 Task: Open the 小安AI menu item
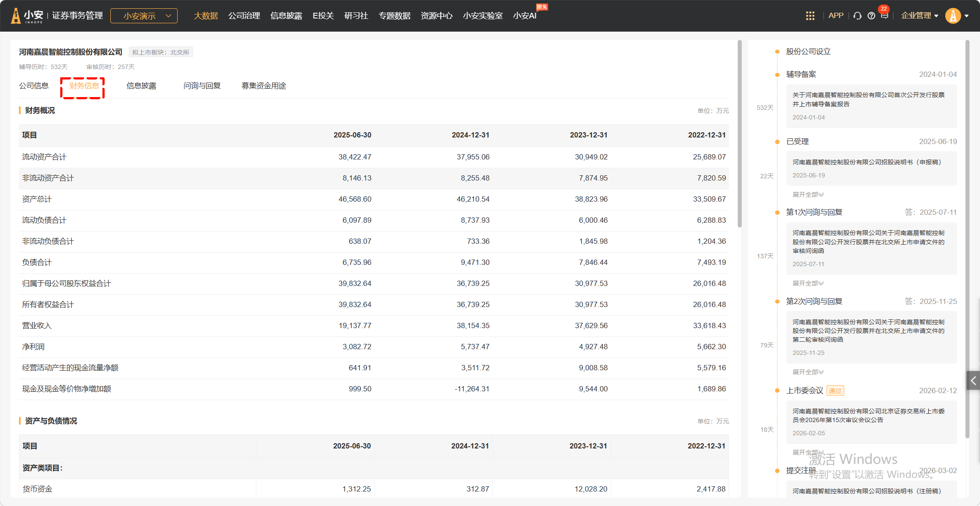point(525,16)
